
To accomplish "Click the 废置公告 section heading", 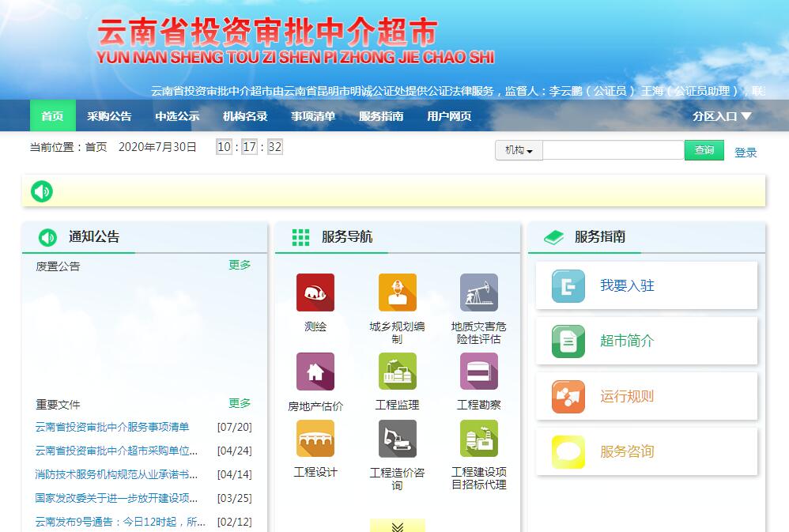I will pyautogui.click(x=58, y=266).
